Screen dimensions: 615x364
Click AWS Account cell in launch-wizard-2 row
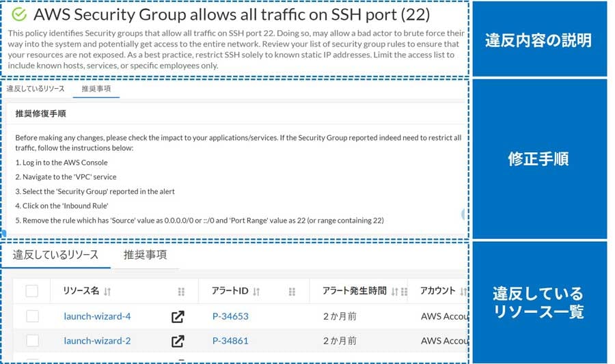444,341
